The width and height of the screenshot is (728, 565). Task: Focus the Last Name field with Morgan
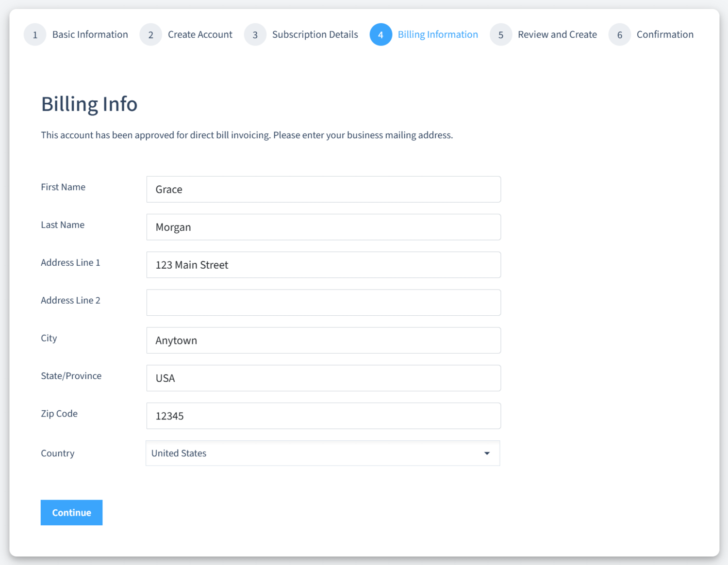[x=323, y=227]
